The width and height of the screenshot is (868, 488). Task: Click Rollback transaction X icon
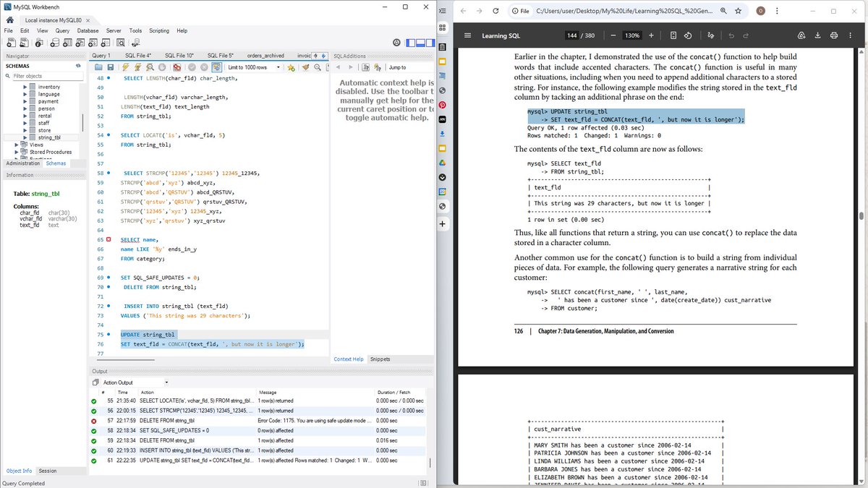(204, 67)
